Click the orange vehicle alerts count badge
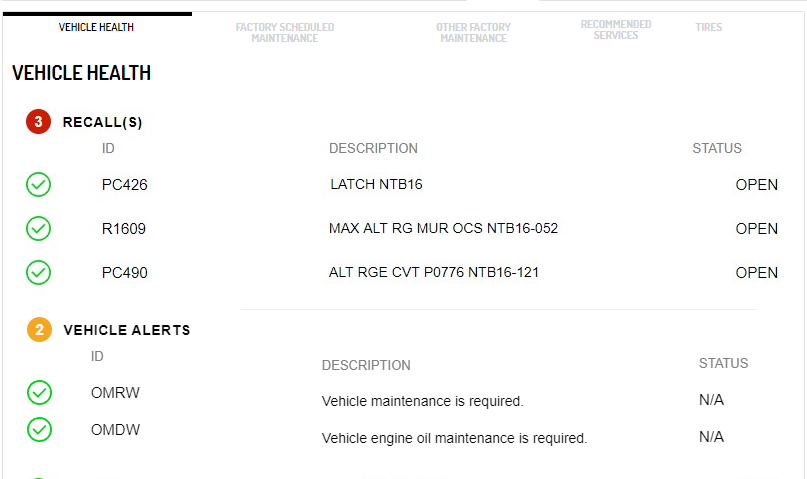 [x=39, y=330]
